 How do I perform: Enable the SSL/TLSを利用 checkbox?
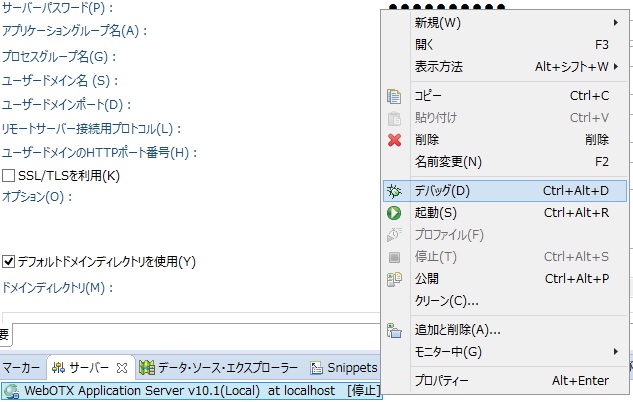[x=9, y=176]
